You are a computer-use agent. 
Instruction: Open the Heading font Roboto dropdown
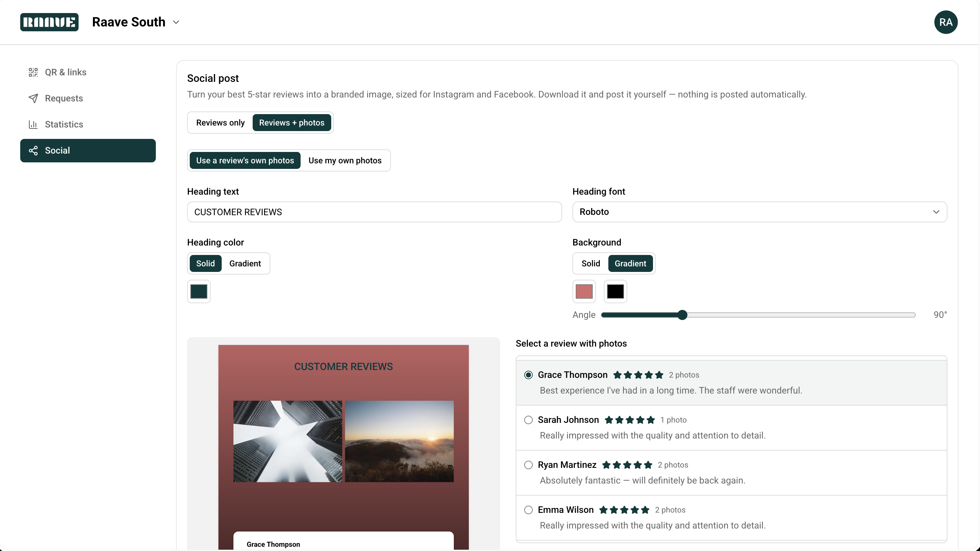point(759,212)
